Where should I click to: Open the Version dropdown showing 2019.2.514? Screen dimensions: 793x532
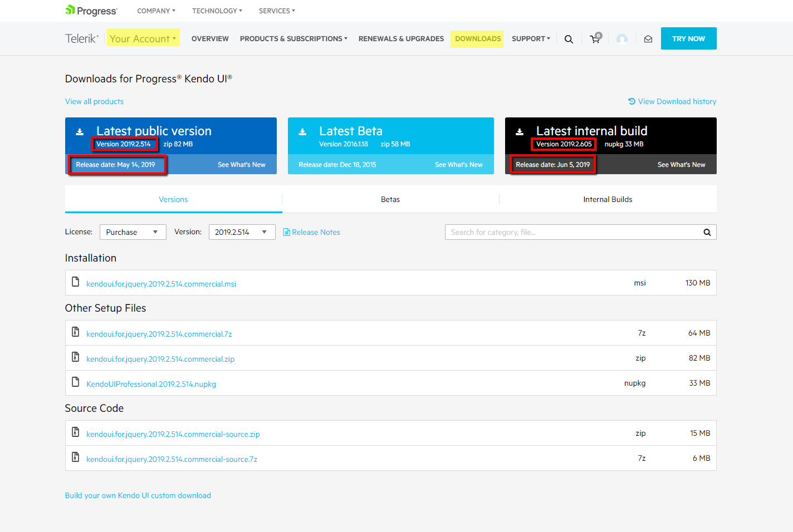(x=242, y=232)
